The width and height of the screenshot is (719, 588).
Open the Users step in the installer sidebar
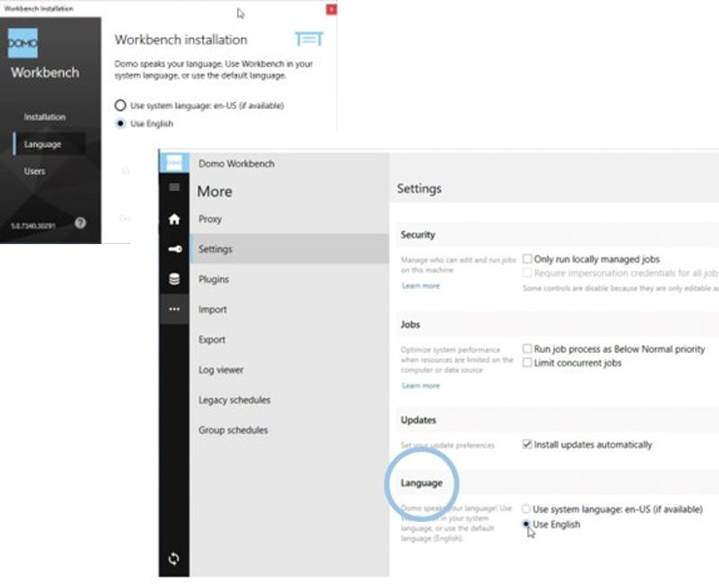35,171
